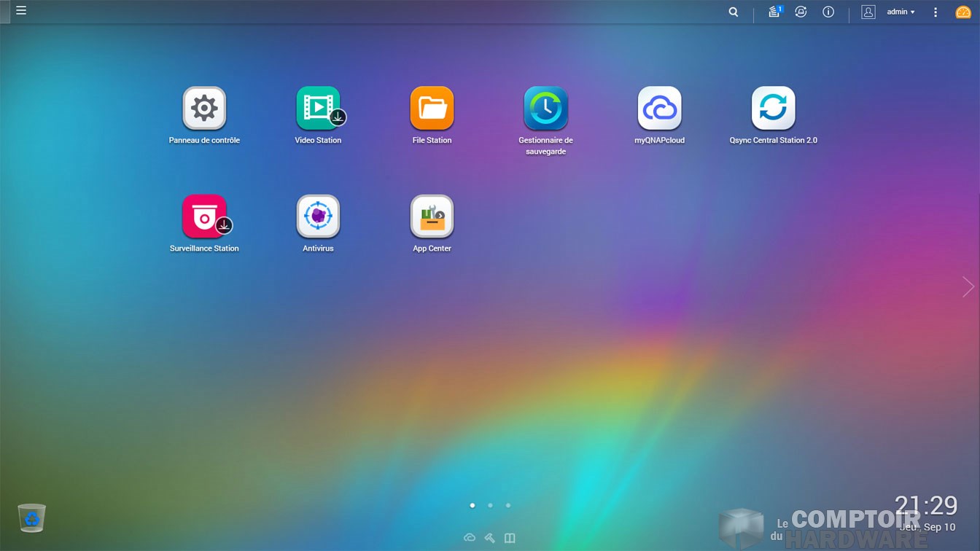Screen dimensions: 980x551
Task: Switch to the second desktop page dot
Action: [490, 505]
